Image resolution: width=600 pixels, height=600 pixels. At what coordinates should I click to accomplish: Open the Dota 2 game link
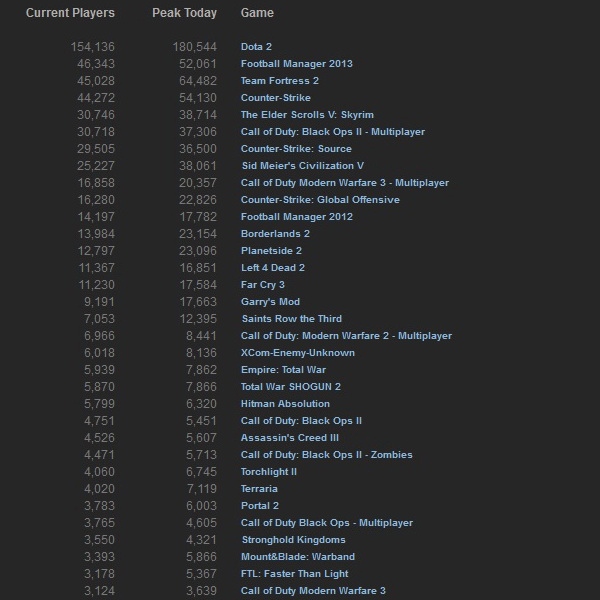click(256, 47)
